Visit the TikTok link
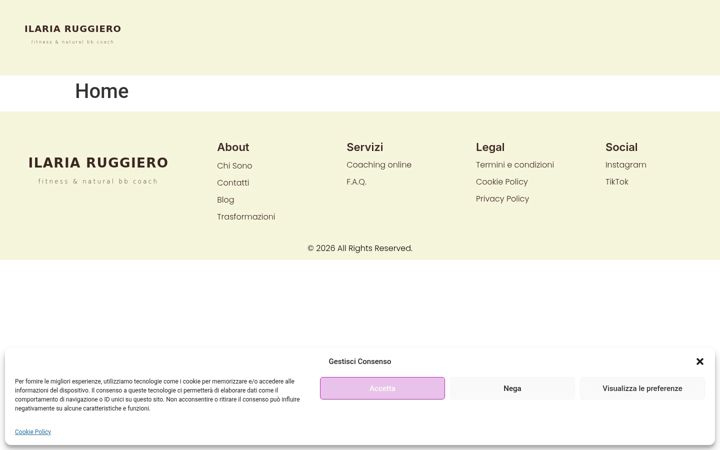This screenshot has width=720, height=450. 617,182
